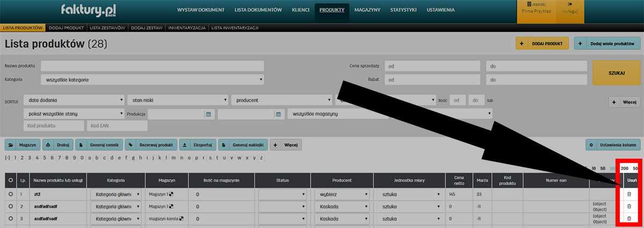Viewport: 644px width, 228px height.
Task: Click the Magazyn folder toolbar button
Action: point(23,145)
